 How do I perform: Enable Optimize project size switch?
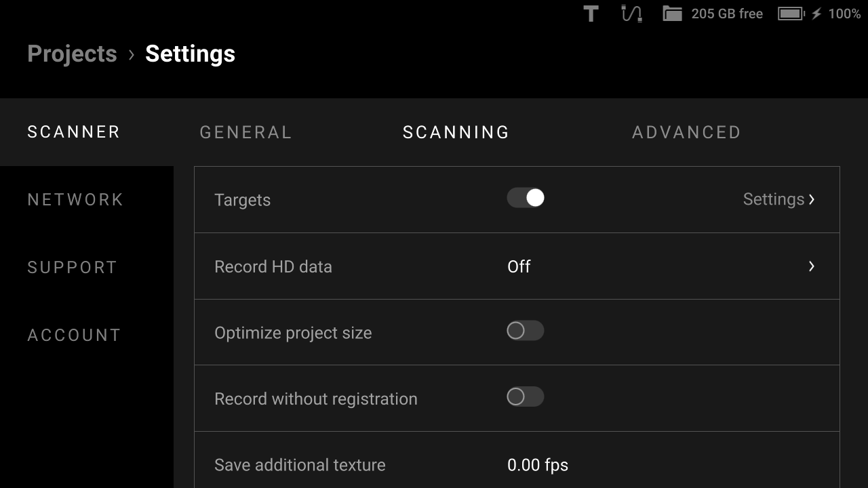pos(526,331)
